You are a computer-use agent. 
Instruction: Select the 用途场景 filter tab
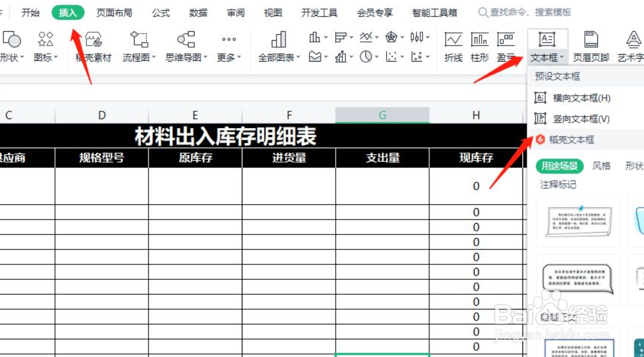[x=560, y=166]
